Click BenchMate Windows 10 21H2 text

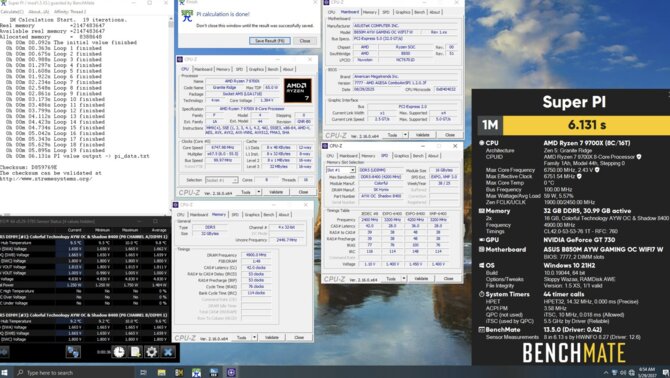click(568, 265)
